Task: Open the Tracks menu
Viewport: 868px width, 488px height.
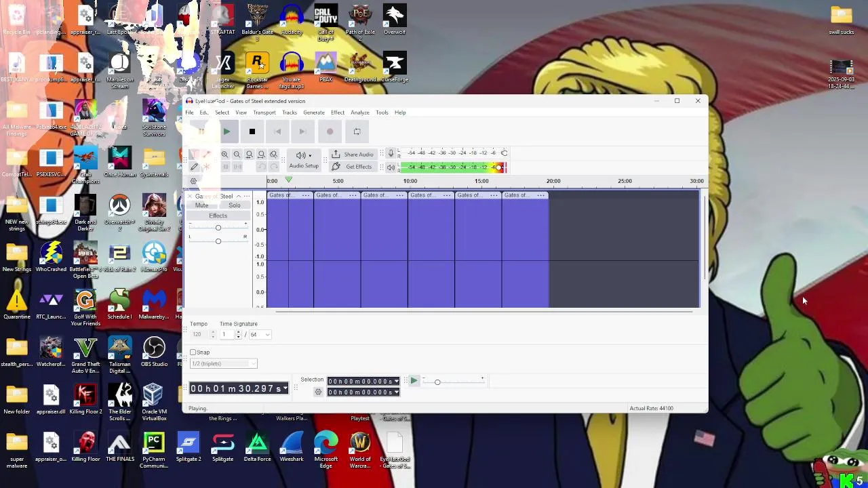Action: tap(290, 113)
